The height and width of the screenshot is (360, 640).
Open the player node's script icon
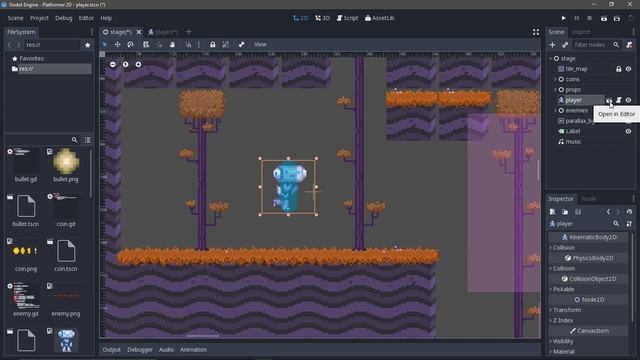point(619,100)
